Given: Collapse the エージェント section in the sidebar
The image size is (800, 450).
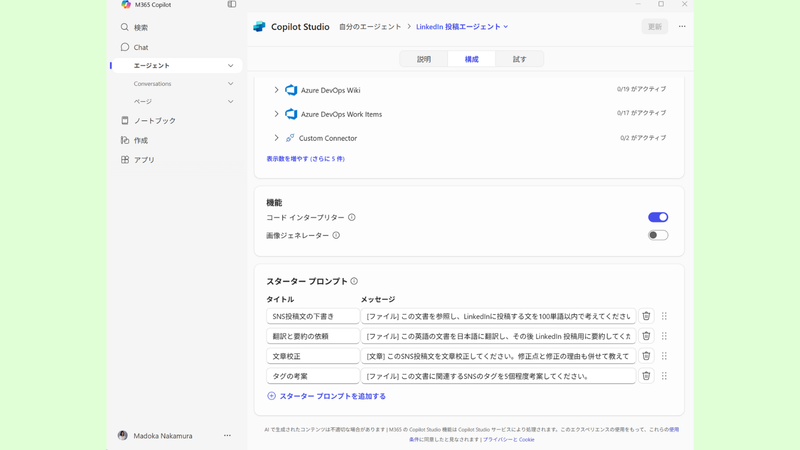Looking at the screenshot, I should pos(230,66).
